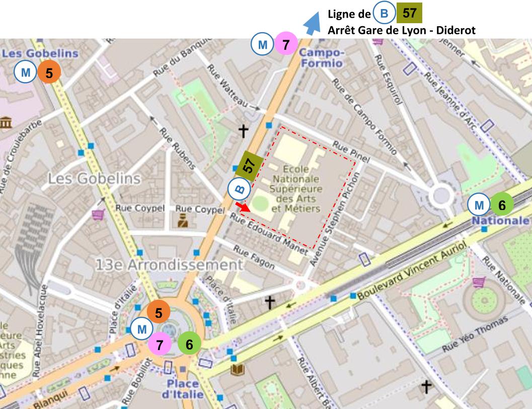The image size is (532, 409).
Task: Click the bus B circle in the header legend
Action: (384, 14)
